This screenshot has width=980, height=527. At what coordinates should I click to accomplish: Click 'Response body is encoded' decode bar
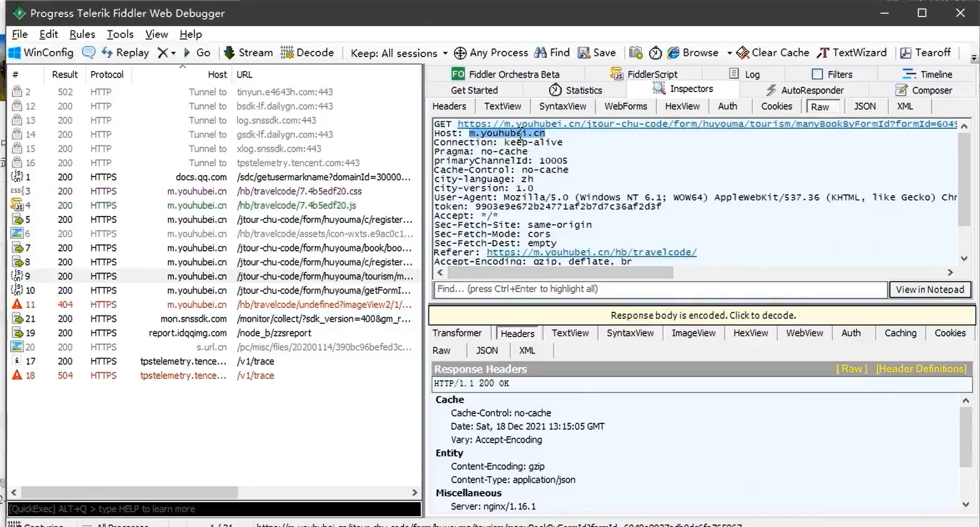(703, 315)
